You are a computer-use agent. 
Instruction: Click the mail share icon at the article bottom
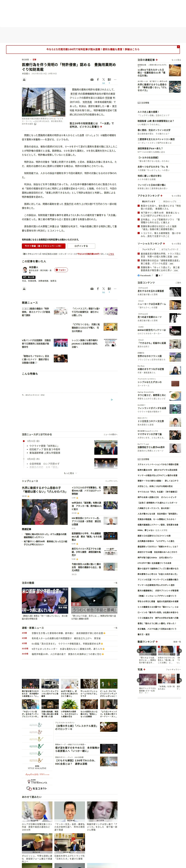92,289
